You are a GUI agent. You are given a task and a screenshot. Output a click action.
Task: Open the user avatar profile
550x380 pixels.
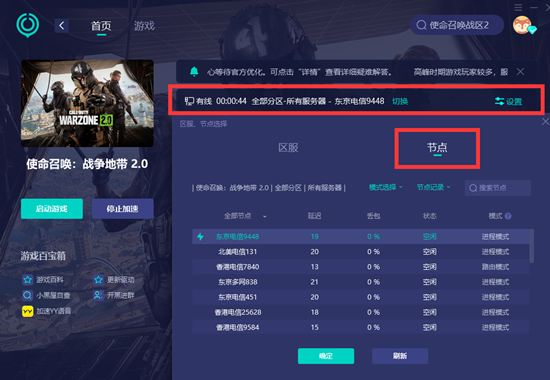point(523,25)
